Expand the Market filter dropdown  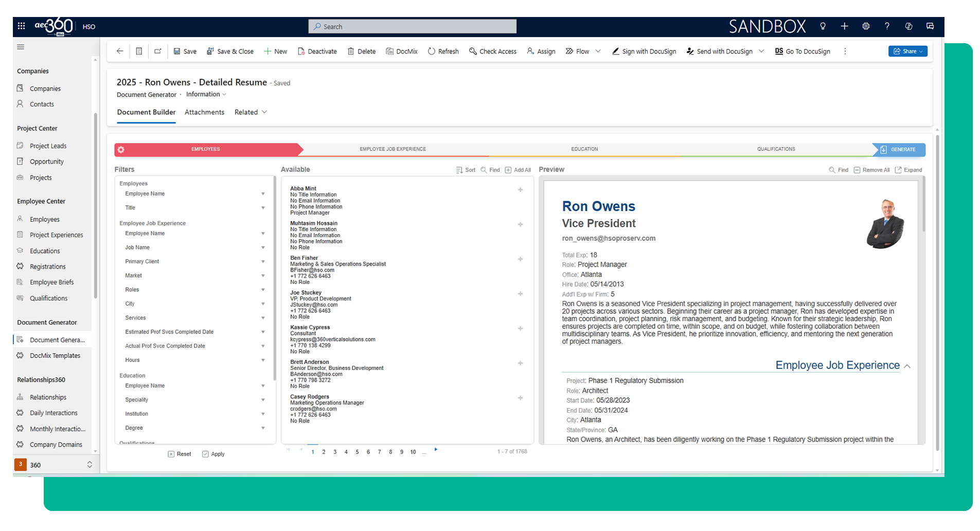click(x=263, y=276)
